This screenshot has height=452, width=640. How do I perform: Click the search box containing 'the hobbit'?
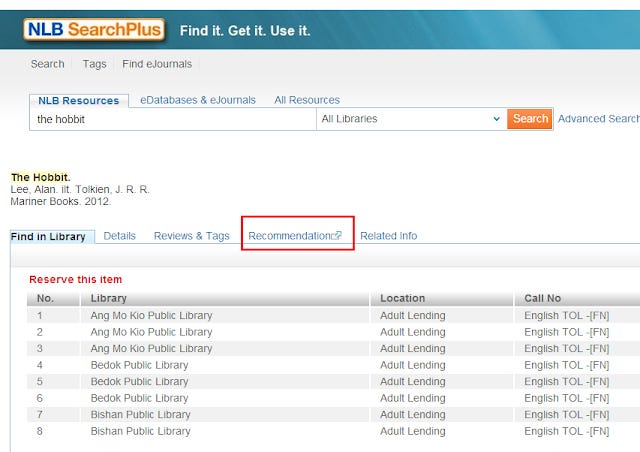pos(173,119)
